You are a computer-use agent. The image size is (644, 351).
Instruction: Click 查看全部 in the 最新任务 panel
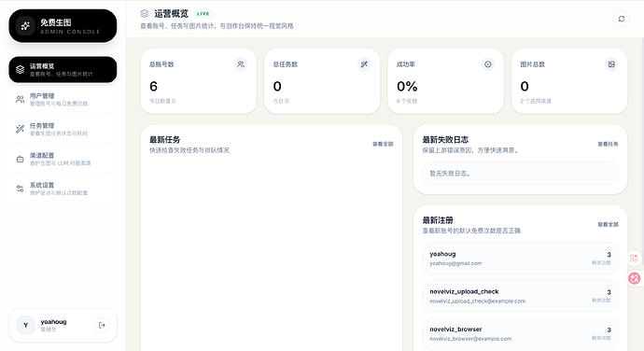point(383,144)
